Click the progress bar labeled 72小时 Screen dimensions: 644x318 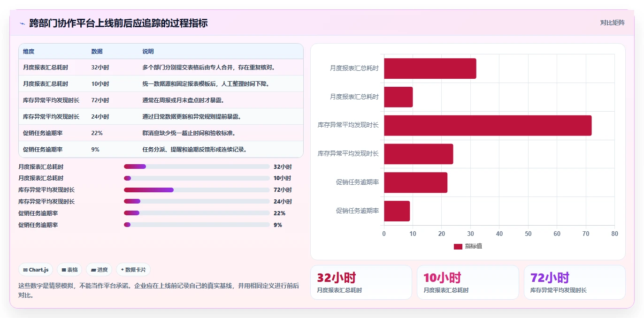197,190
